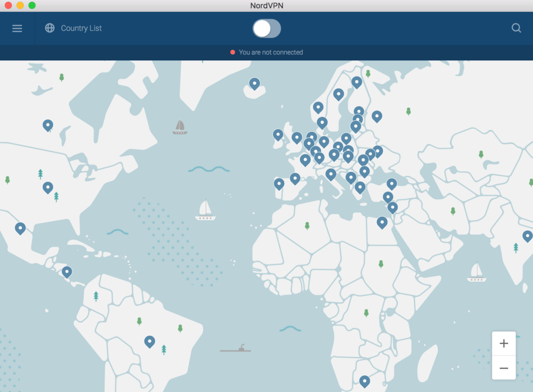This screenshot has height=392, width=533.
Task: Select the Israel server pin
Action: (x=392, y=207)
